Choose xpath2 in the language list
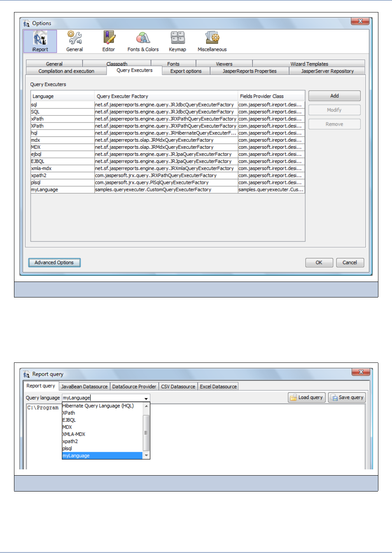 point(102,441)
